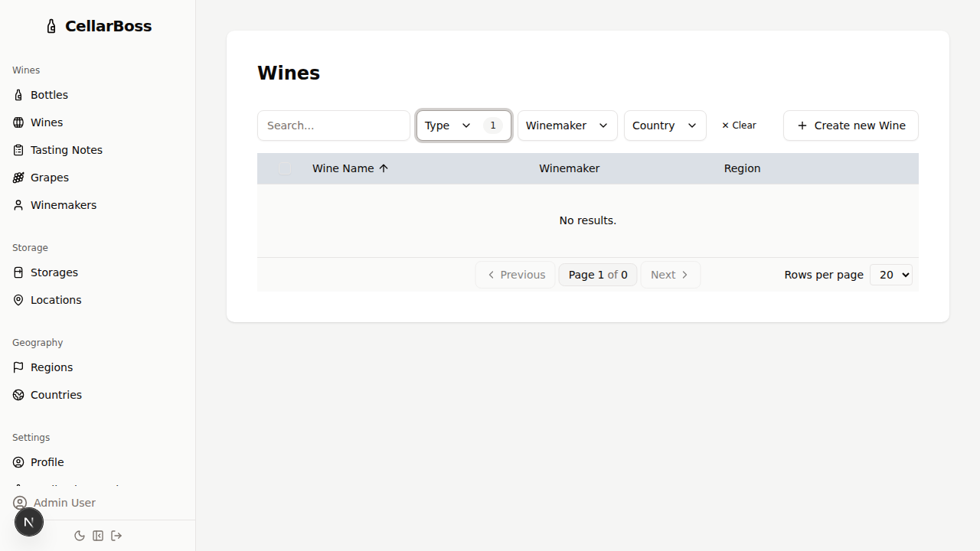Open Tasting Notes from the sidebar
980x551 pixels.
click(x=66, y=150)
